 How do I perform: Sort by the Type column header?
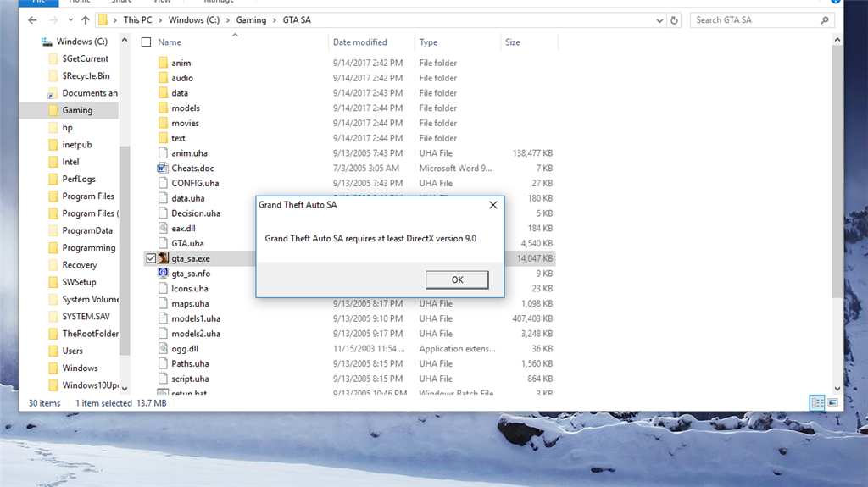(x=428, y=42)
